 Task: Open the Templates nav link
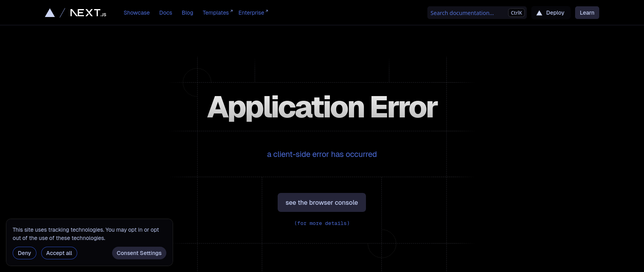pos(215,13)
